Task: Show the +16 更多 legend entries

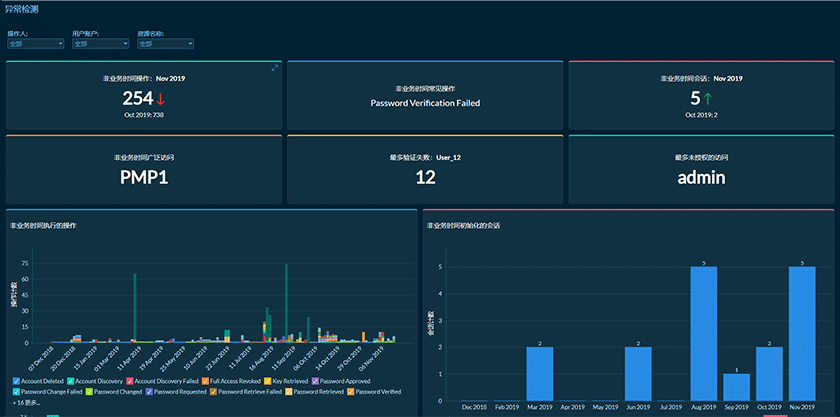Action: point(26,402)
